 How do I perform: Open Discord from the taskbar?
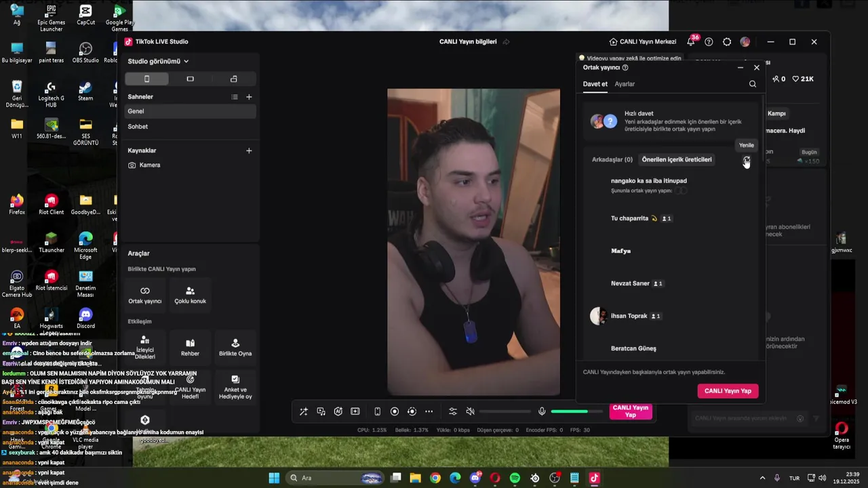(x=475, y=478)
